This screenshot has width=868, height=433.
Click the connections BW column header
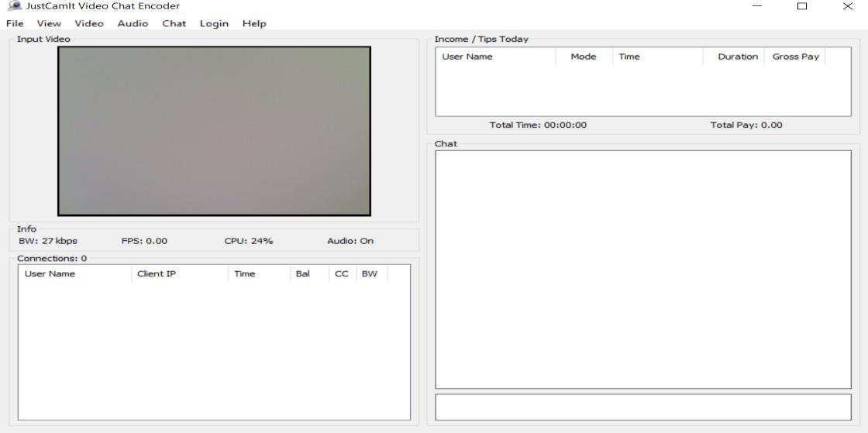pyautogui.click(x=370, y=273)
